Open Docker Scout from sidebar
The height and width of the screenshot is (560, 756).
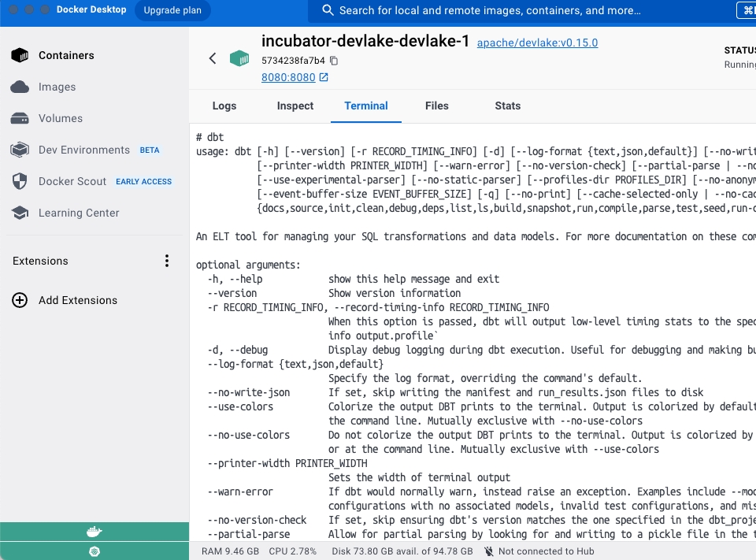coord(72,181)
